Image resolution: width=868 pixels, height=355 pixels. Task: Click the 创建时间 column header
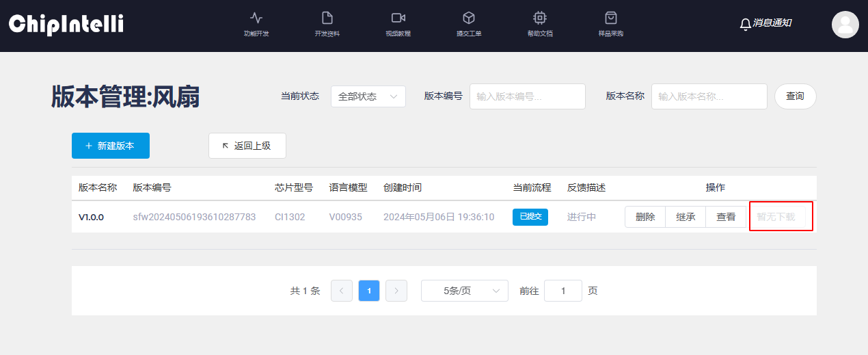(403, 187)
